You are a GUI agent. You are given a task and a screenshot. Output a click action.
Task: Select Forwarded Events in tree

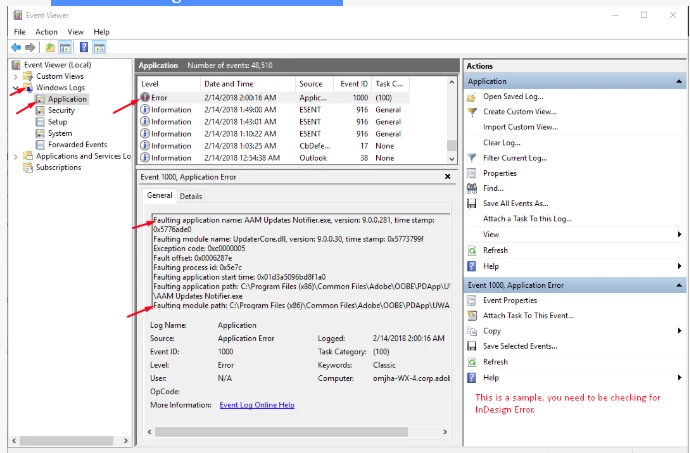pos(77,144)
